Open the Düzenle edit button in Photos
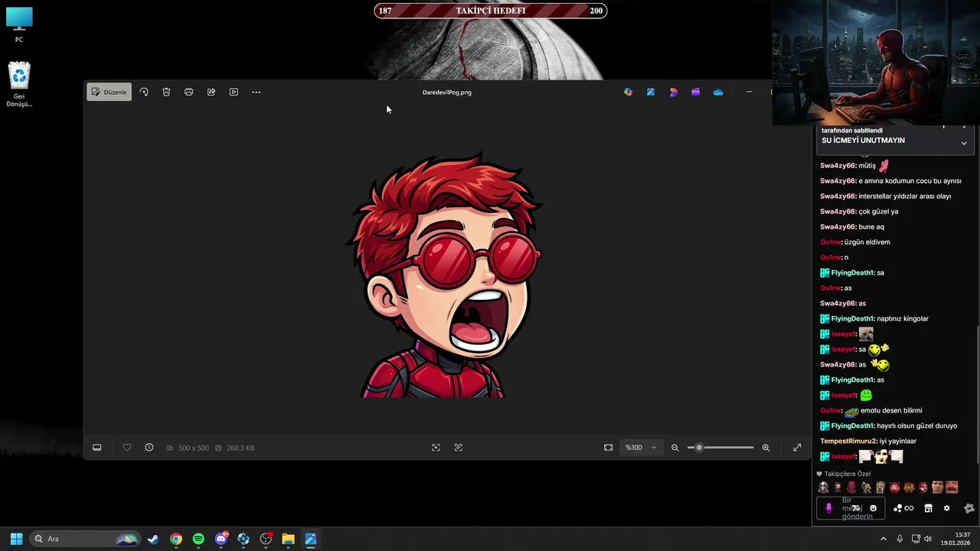 [109, 92]
